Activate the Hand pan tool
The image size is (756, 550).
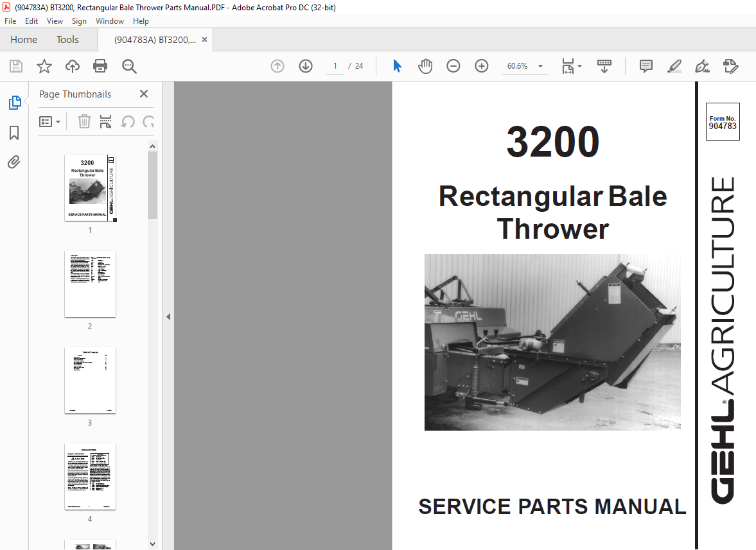click(x=425, y=66)
